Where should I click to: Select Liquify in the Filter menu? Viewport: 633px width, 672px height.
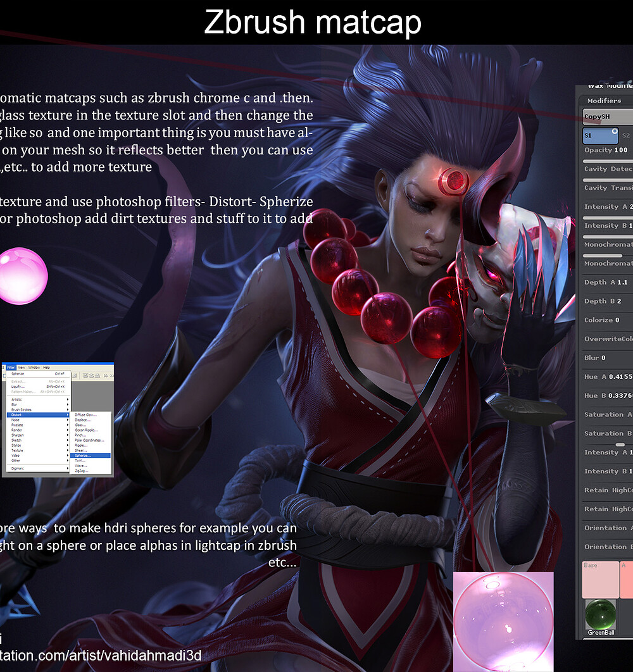pyautogui.click(x=38, y=386)
